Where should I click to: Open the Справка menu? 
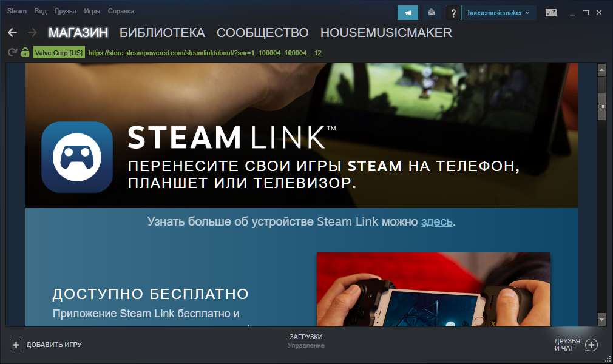pyautogui.click(x=121, y=11)
